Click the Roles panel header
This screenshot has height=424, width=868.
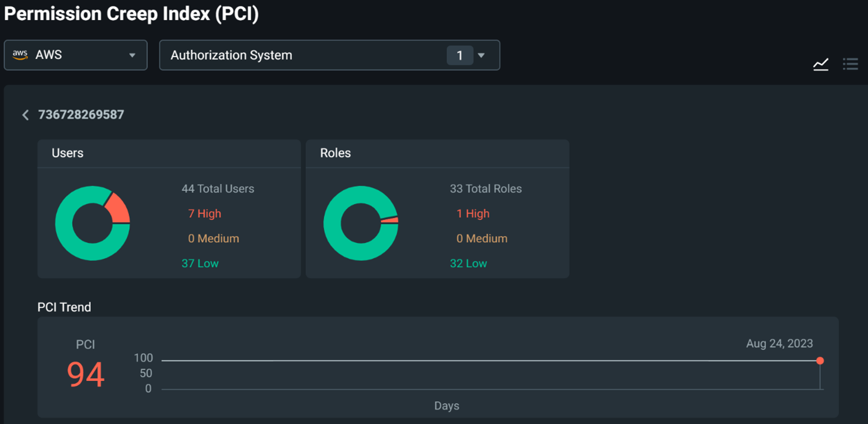tap(336, 153)
